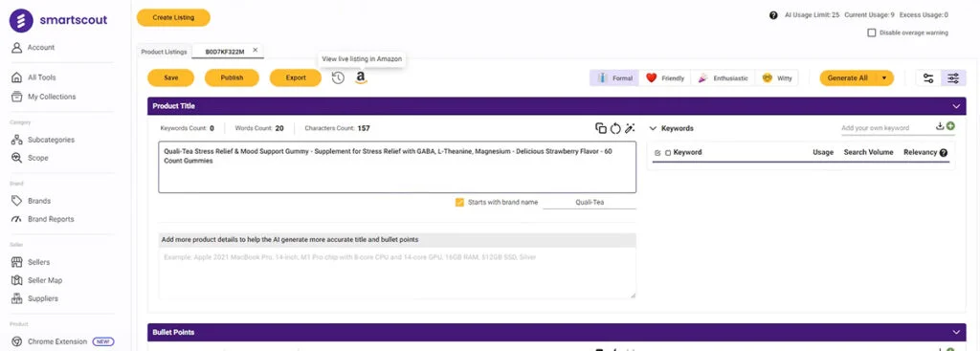Generate title with magic wand icon
Screen dimensions: 980x351
click(630, 128)
